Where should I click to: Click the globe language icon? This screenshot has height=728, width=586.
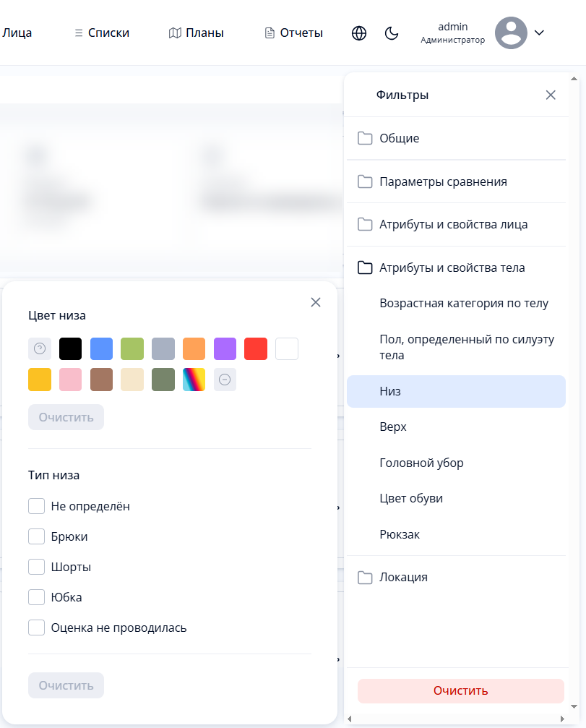[359, 33]
